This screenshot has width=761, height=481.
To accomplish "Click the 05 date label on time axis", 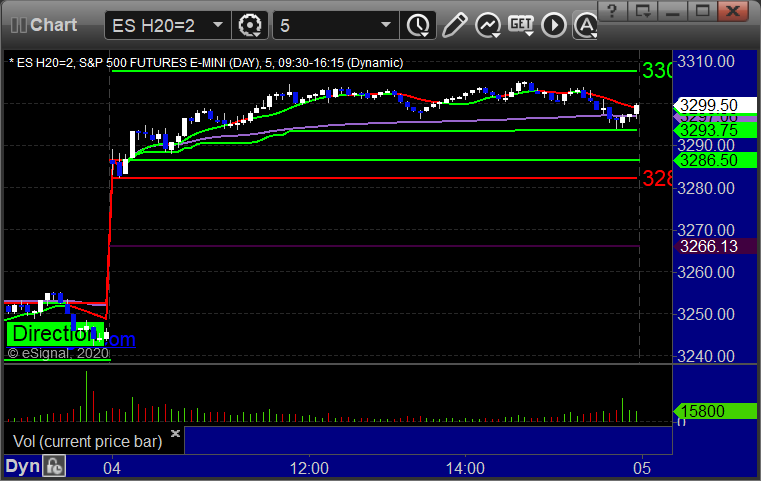I will 642,468.
